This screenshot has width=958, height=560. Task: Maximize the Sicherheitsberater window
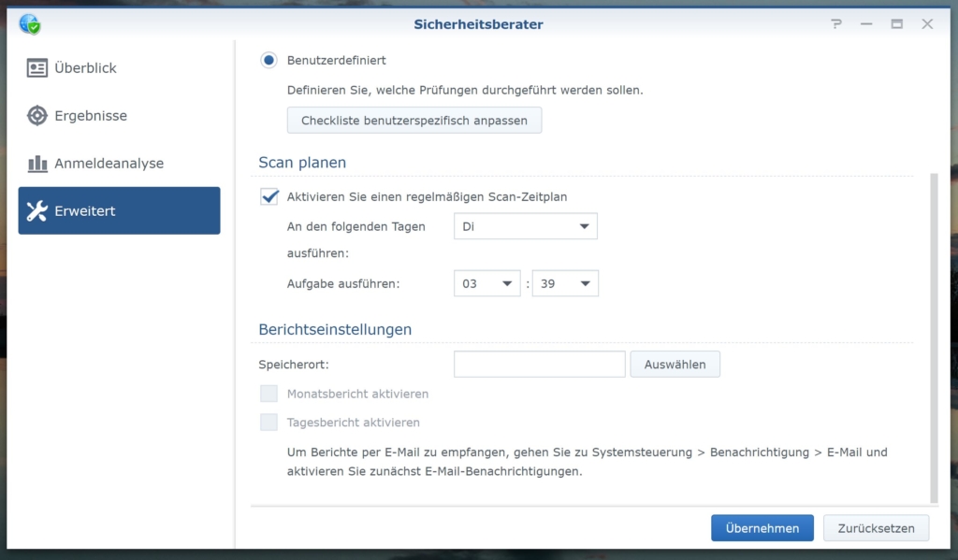click(896, 24)
